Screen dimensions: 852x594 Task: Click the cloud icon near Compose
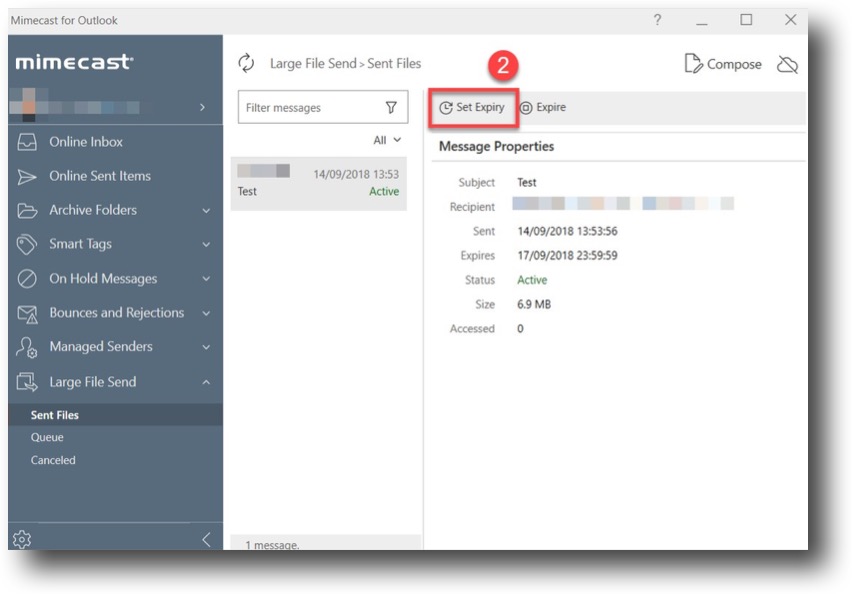coord(788,63)
